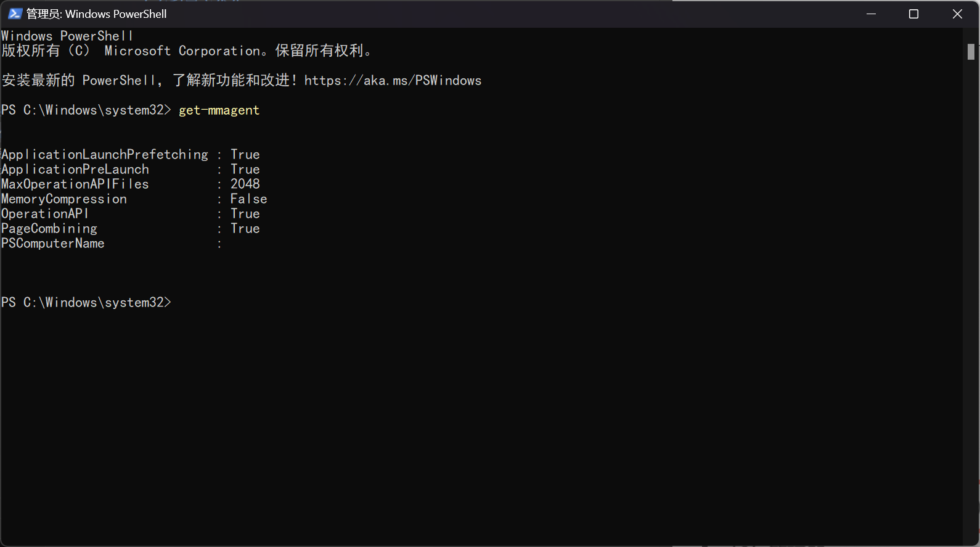Maximize the PowerShell window
This screenshot has height=547, width=980.
pos(913,14)
